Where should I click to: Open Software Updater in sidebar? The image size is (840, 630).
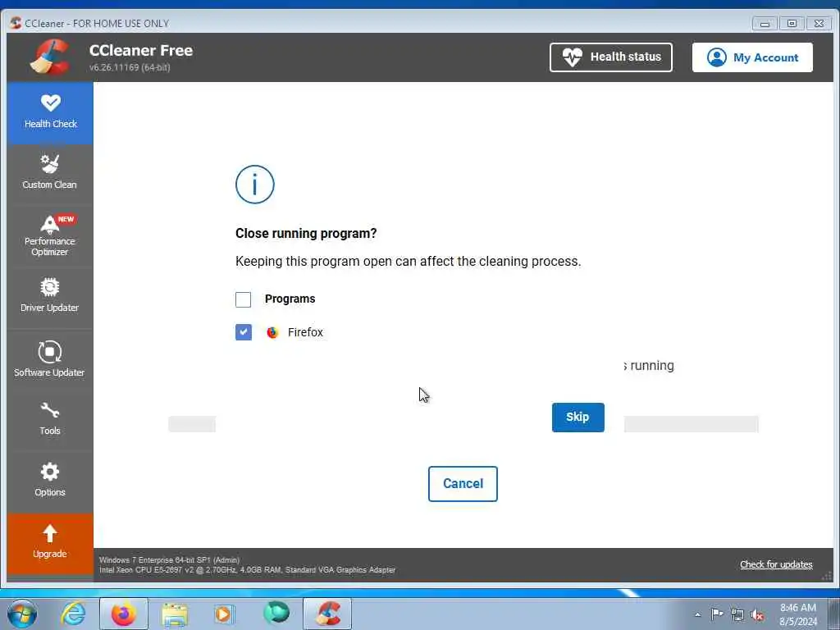(50, 359)
